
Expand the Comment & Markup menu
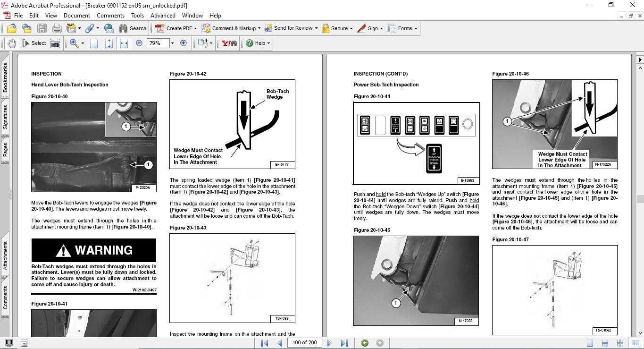pyautogui.click(x=259, y=28)
